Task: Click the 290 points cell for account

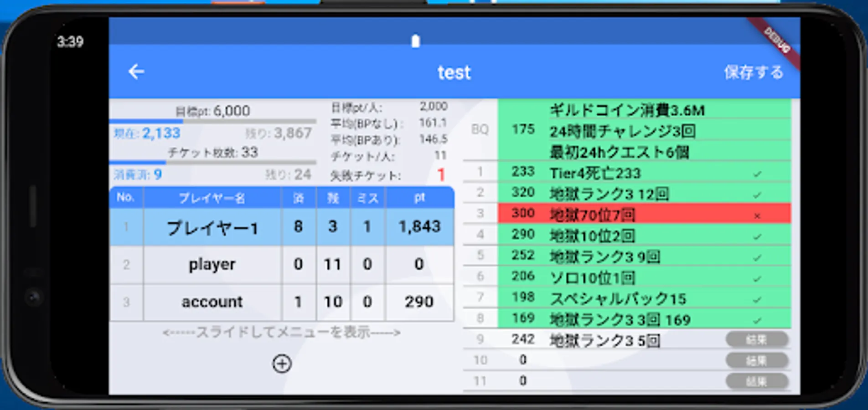Action: tap(419, 302)
